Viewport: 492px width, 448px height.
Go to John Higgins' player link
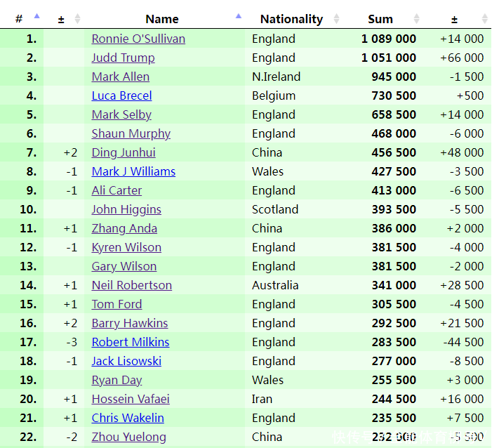click(126, 209)
